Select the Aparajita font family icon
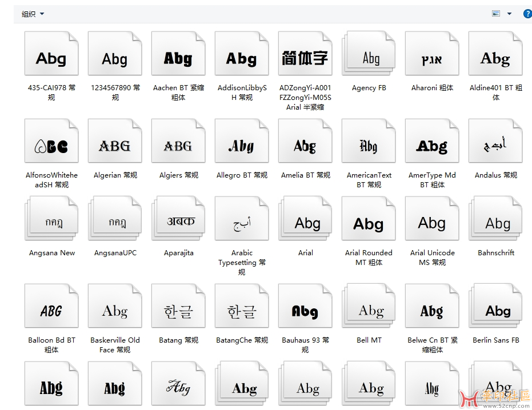 178,218
